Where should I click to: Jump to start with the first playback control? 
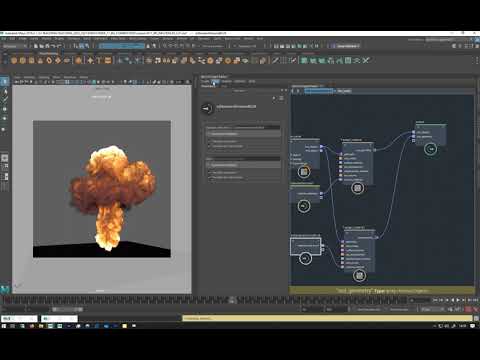point(435,300)
